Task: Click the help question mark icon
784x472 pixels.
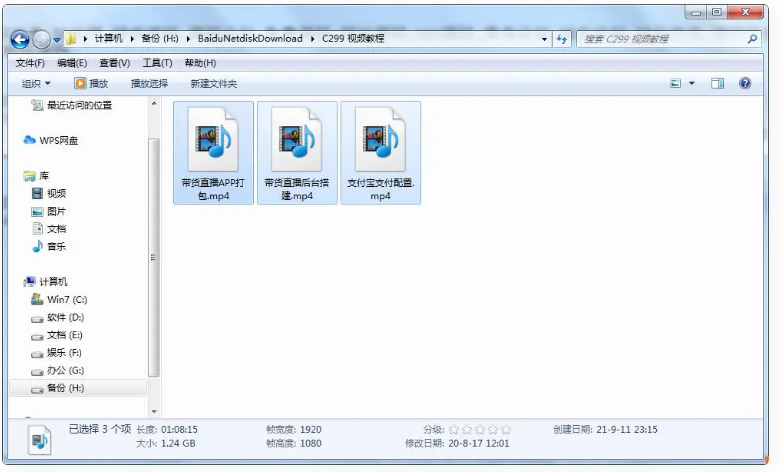Action: [744, 83]
